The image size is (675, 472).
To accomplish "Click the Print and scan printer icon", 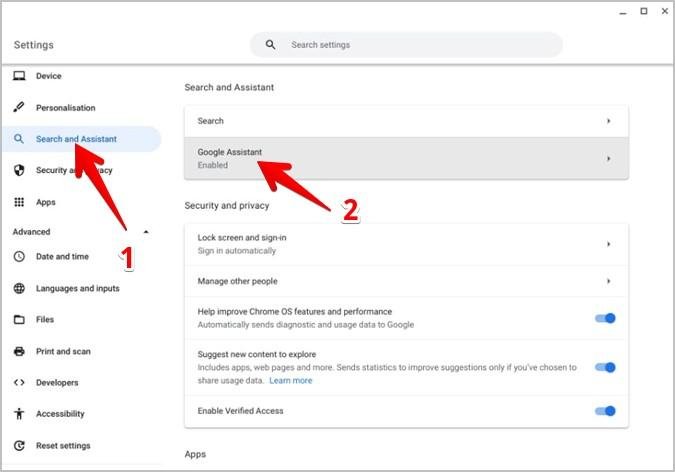I will click(x=19, y=352).
